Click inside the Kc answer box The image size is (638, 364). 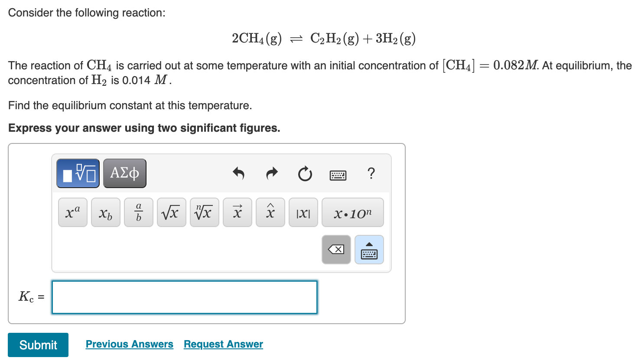[184, 297]
